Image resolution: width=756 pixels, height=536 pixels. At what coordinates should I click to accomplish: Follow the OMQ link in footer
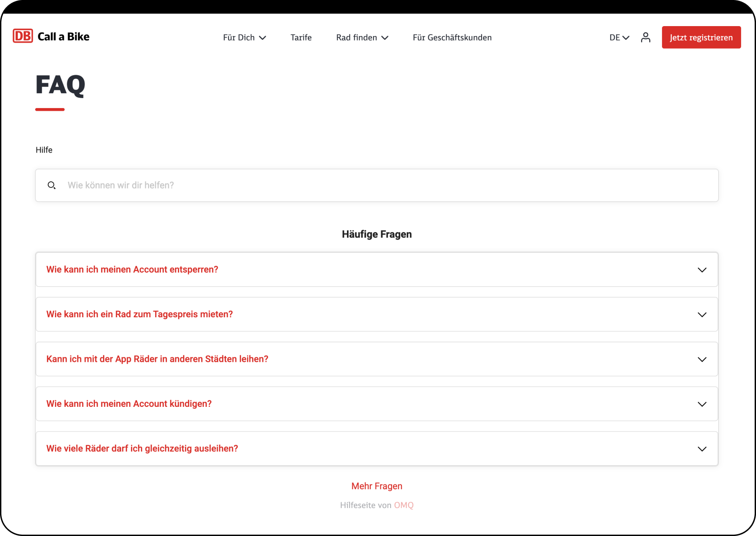tap(404, 505)
